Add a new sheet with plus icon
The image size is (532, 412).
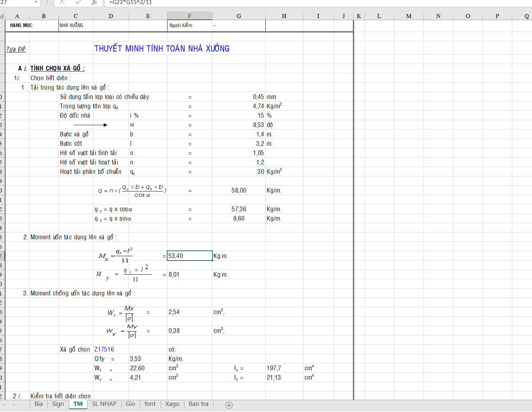[229, 405]
